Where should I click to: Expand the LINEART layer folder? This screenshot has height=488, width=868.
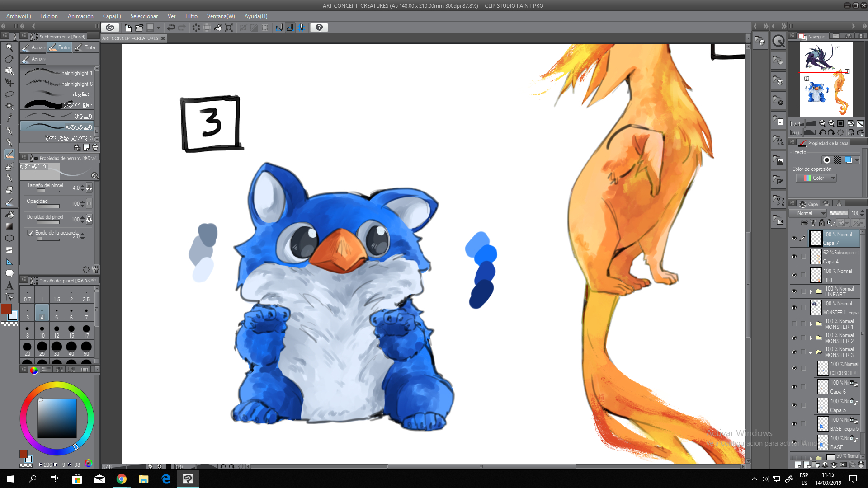point(811,291)
